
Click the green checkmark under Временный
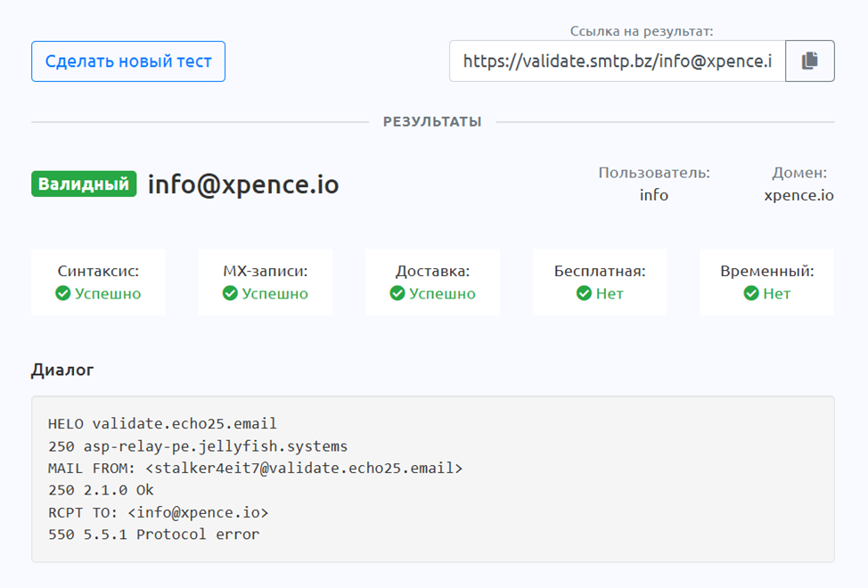[x=751, y=294]
